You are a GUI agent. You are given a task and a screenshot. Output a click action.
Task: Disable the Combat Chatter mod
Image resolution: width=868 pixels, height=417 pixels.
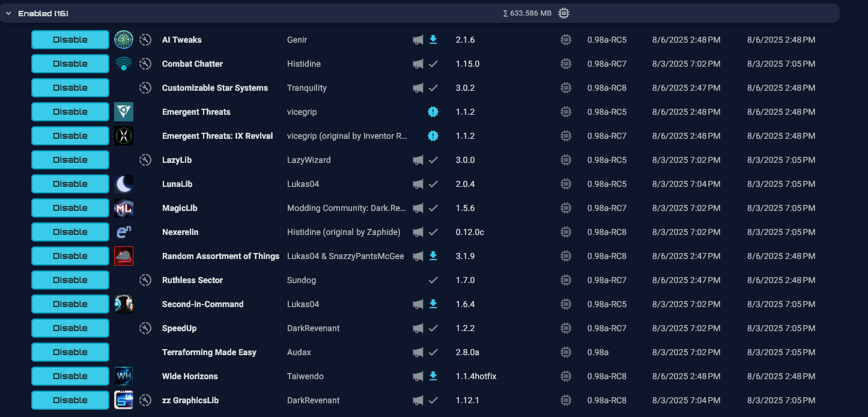coord(70,64)
